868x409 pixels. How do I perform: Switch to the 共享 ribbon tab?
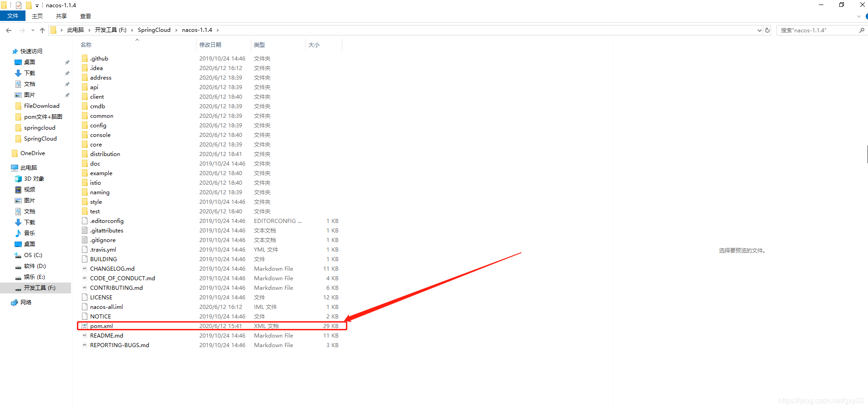click(x=61, y=16)
